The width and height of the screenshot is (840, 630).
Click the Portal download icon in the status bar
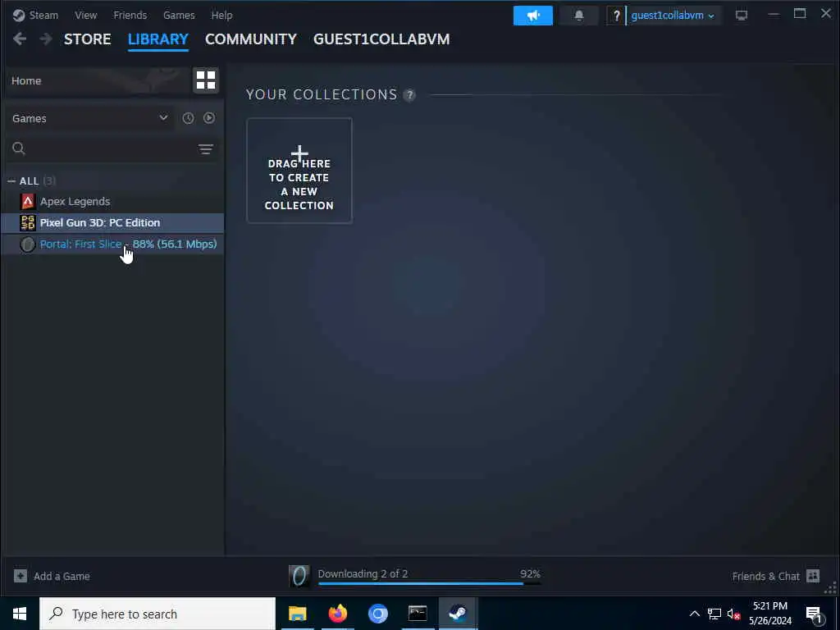299,576
